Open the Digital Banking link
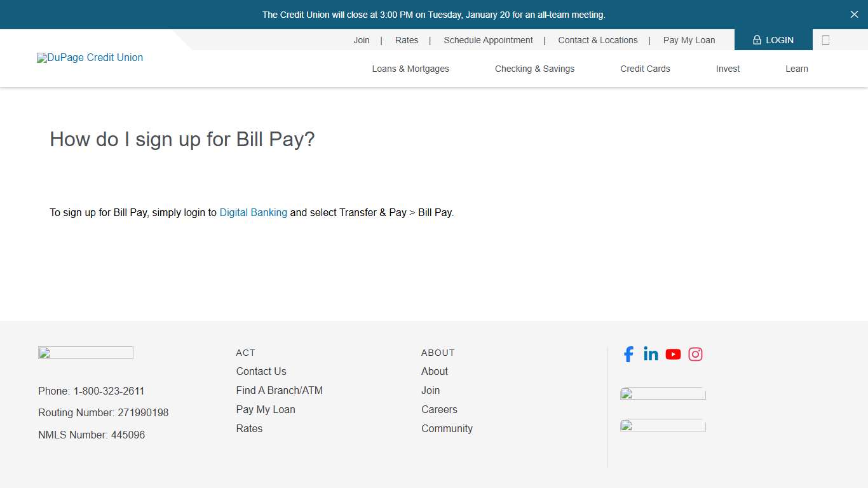Viewport: 868px width, 488px height. [x=253, y=212]
